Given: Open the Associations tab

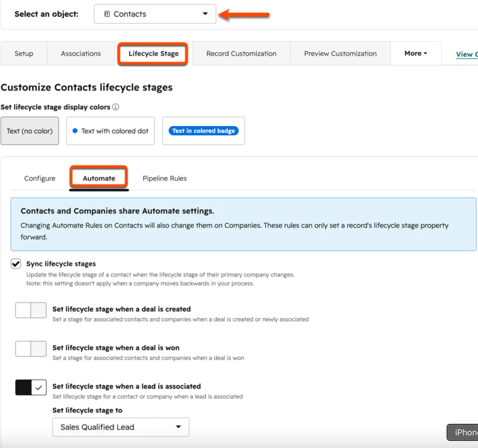Looking at the screenshot, I should pyautogui.click(x=81, y=54).
